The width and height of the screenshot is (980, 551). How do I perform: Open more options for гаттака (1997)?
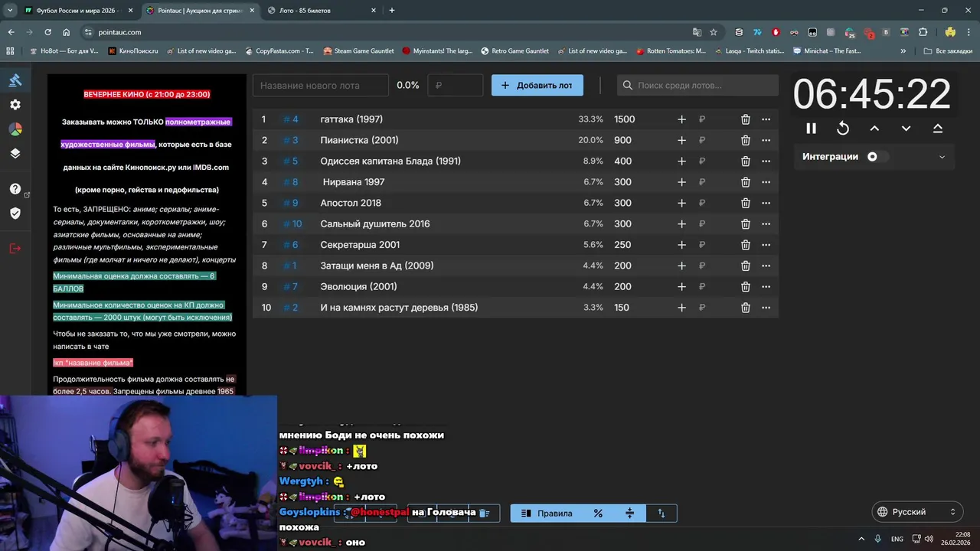[766, 119]
